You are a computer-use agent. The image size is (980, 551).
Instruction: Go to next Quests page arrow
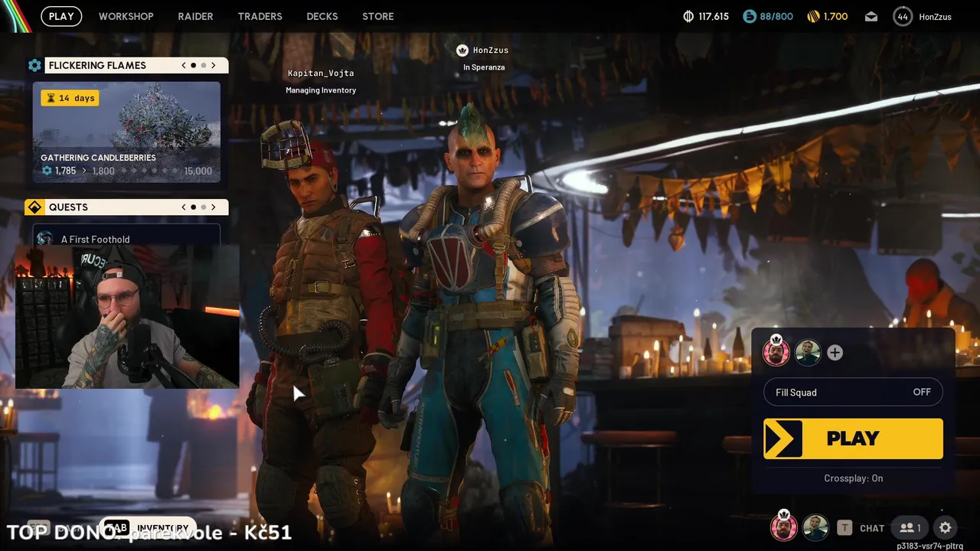click(x=214, y=207)
